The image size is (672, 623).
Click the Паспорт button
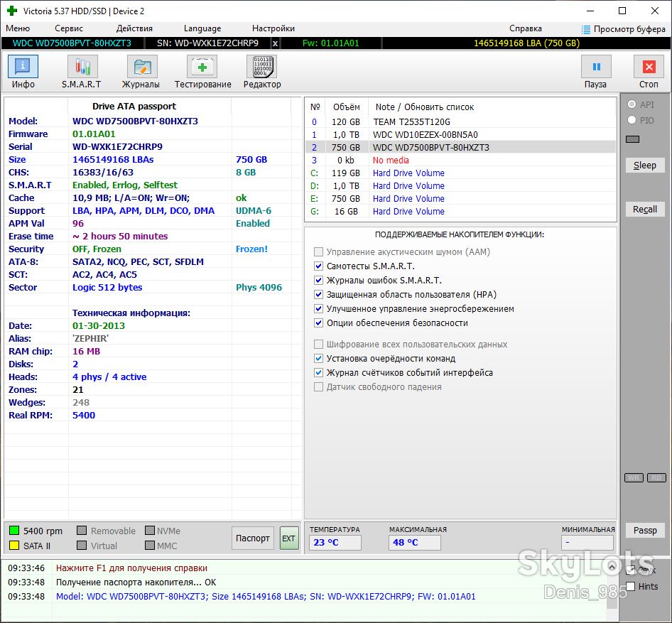click(253, 538)
